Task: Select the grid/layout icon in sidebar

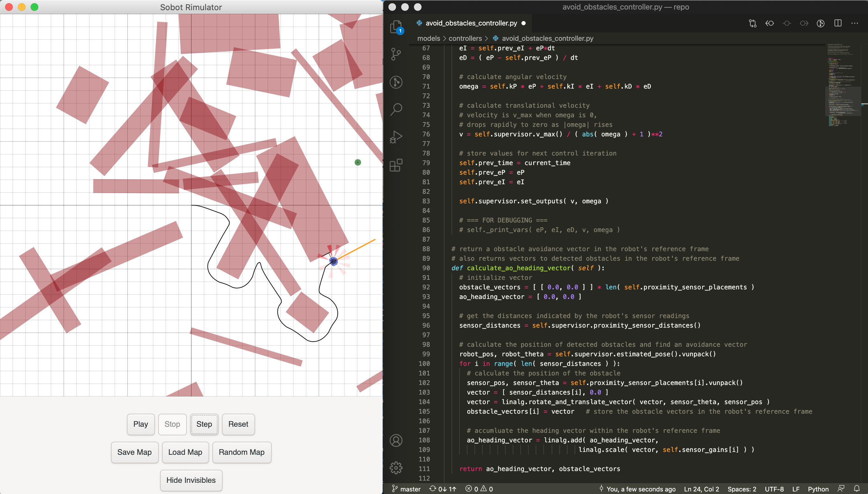Action: click(x=395, y=166)
